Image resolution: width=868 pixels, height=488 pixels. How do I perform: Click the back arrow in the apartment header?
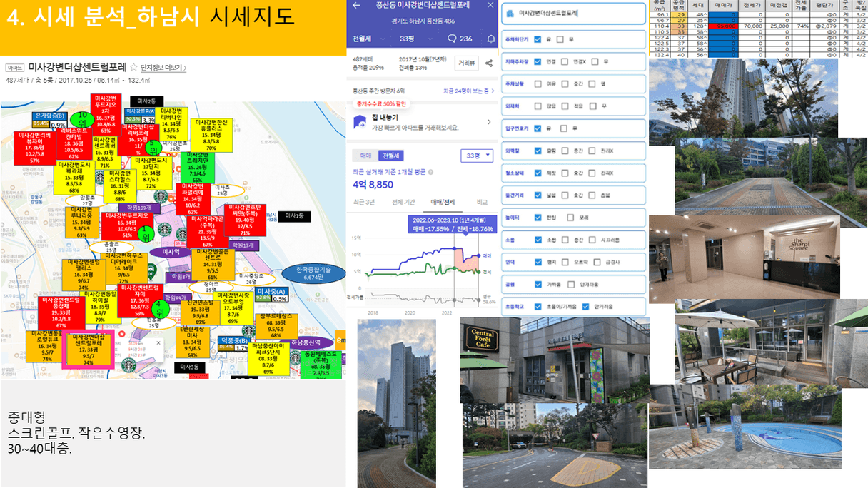[357, 6]
